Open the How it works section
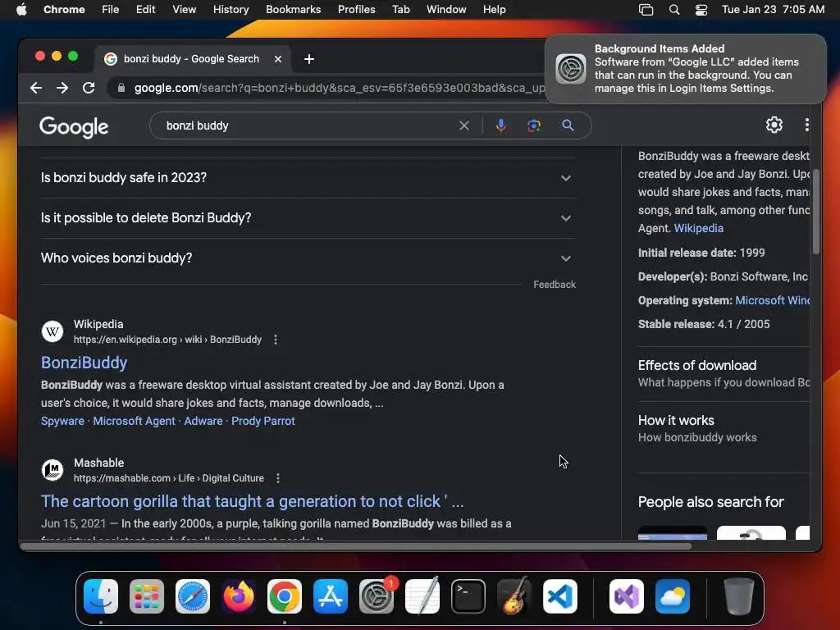The height and width of the screenshot is (630, 840). pos(724,428)
